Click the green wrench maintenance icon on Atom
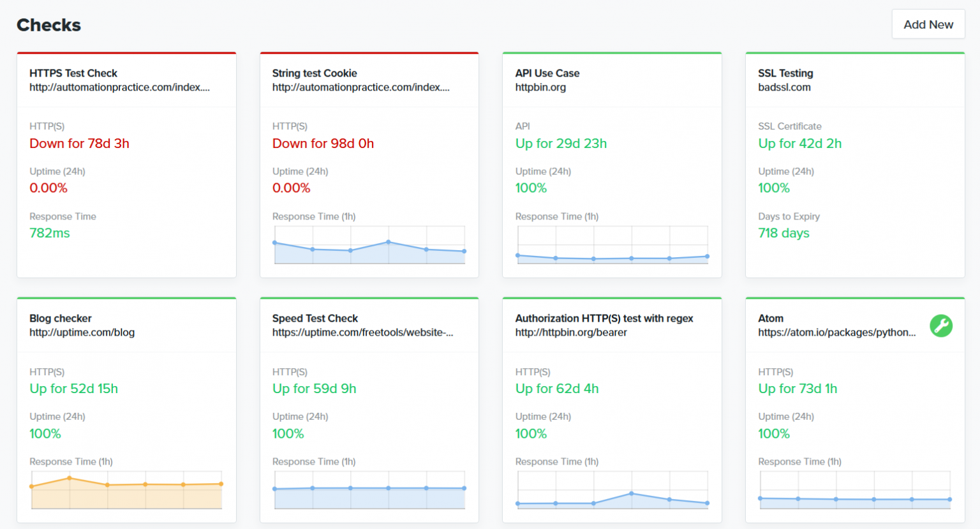The width and height of the screenshot is (980, 529). click(x=940, y=325)
